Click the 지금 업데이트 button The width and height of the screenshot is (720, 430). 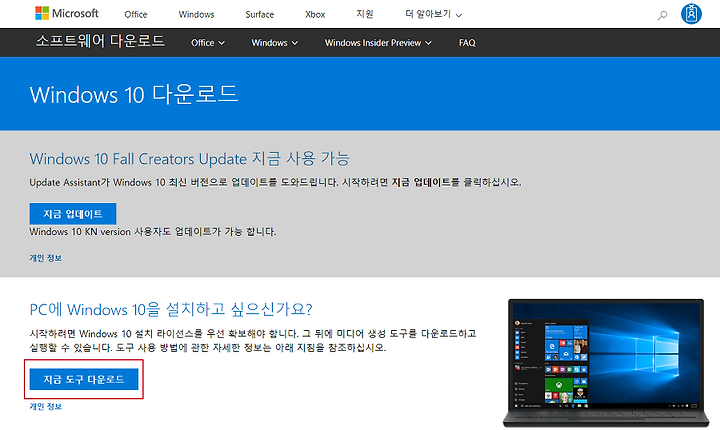73,214
